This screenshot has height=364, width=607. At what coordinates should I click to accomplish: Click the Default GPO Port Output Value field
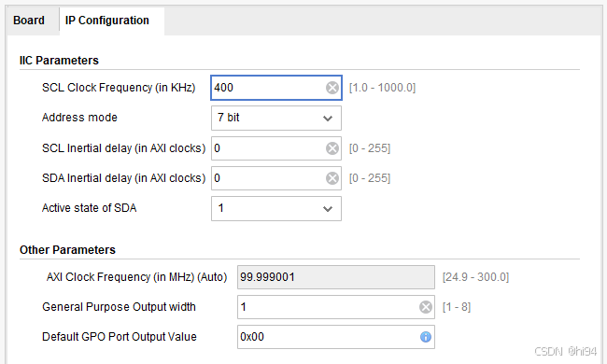336,337
